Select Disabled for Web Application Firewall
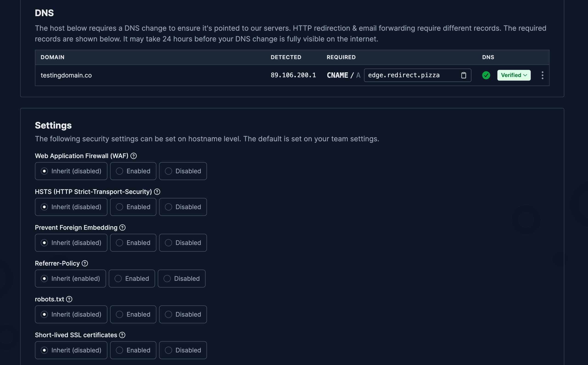The width and height of the screenshot is (588, 365). coord(183,171)
